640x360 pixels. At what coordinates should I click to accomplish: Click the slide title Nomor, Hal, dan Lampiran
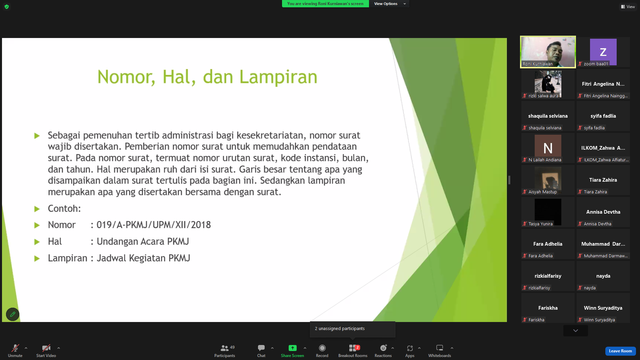pyautogui.click(x=207, y=77)
